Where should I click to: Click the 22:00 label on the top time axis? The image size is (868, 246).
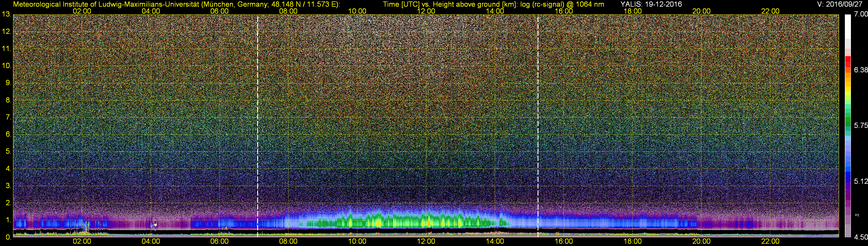770,11
